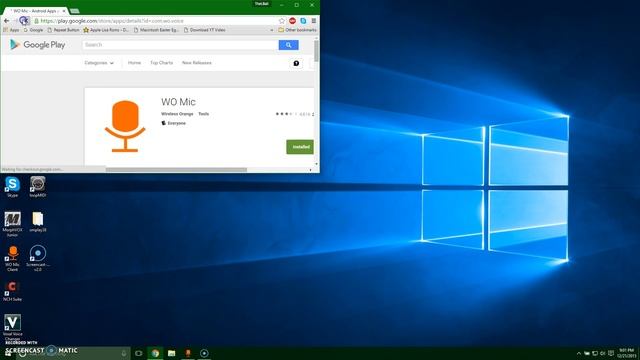Click the Wireless Orange developer link
Screen dimensions: 640x360
tap(177, 114)
